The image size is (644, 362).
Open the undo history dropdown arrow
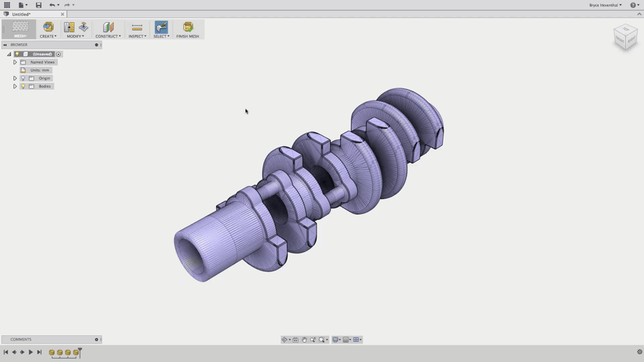point(58,5)
